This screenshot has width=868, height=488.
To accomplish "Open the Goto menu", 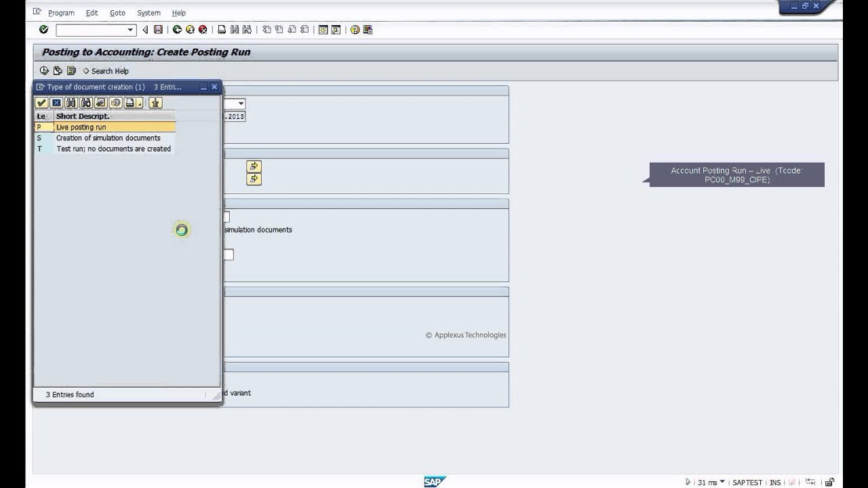I will coord(117,13).
